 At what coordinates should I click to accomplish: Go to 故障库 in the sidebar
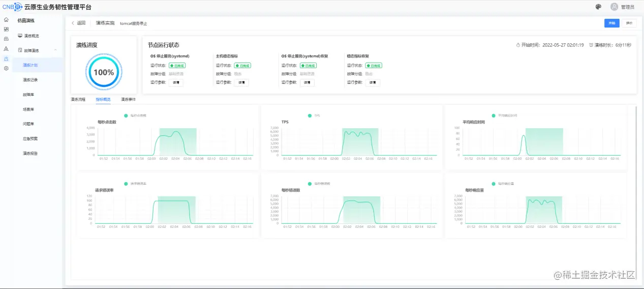(x=28, y=95)
